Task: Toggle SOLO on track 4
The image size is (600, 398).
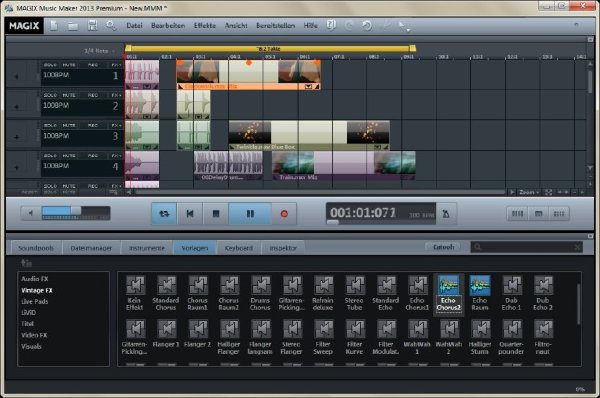Action: point(50,156)
